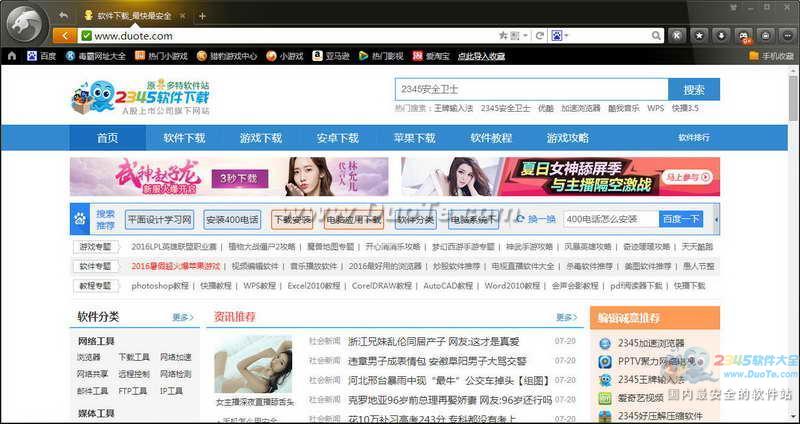This screenshot has height=424, width=800.
Task: Click the Baidu paw icon in 搜索推荐 bar
Action: coord(80,219)
